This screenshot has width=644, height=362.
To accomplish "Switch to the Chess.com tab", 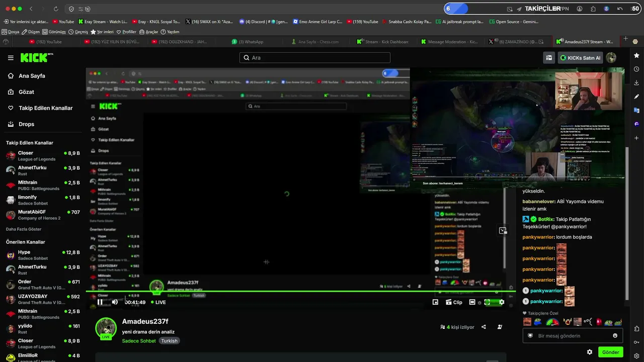I will (x=315, y=42).
